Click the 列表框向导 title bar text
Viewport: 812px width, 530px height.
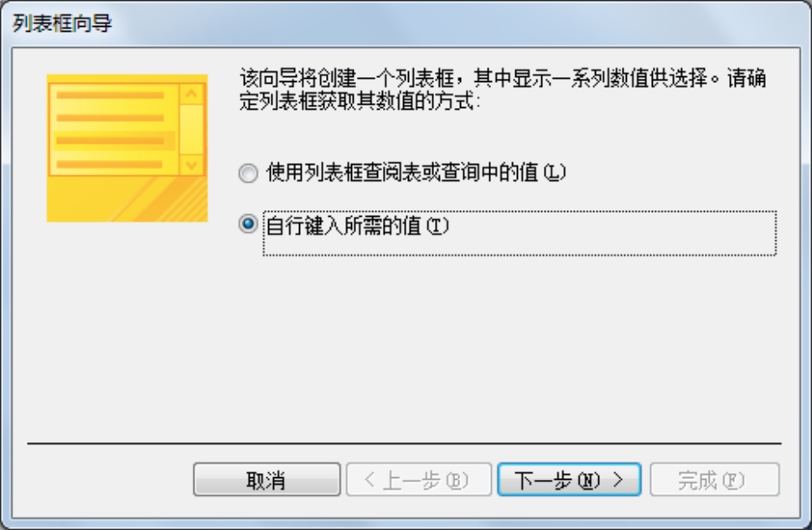point(62,23)
